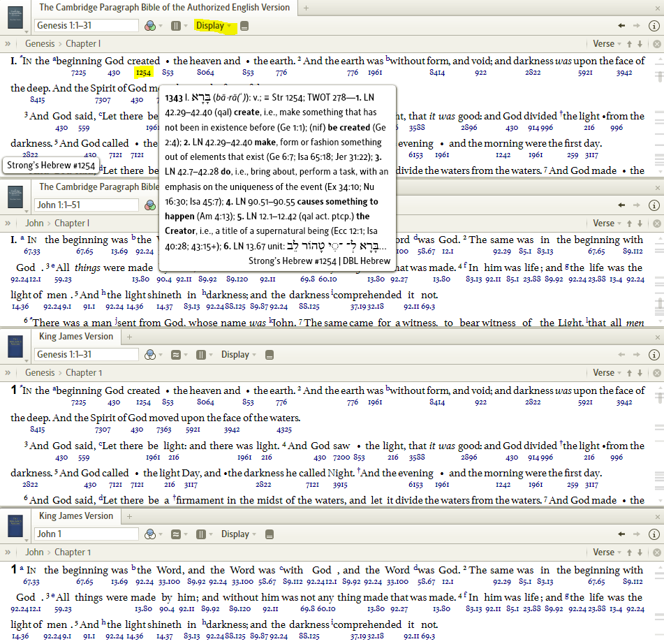
Task: Click Chapter I breadcrumb in Cambridge John panel
Action: (x=72, y=223)
